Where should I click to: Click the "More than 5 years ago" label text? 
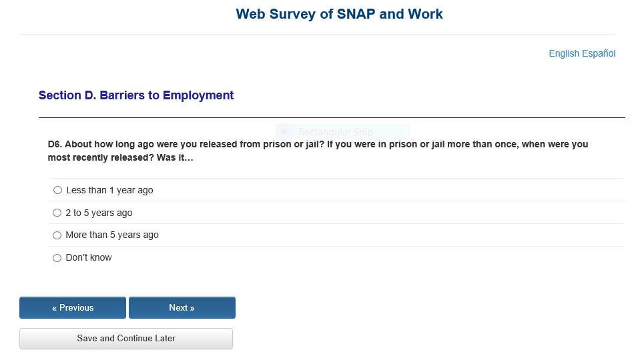pos(112,235)
